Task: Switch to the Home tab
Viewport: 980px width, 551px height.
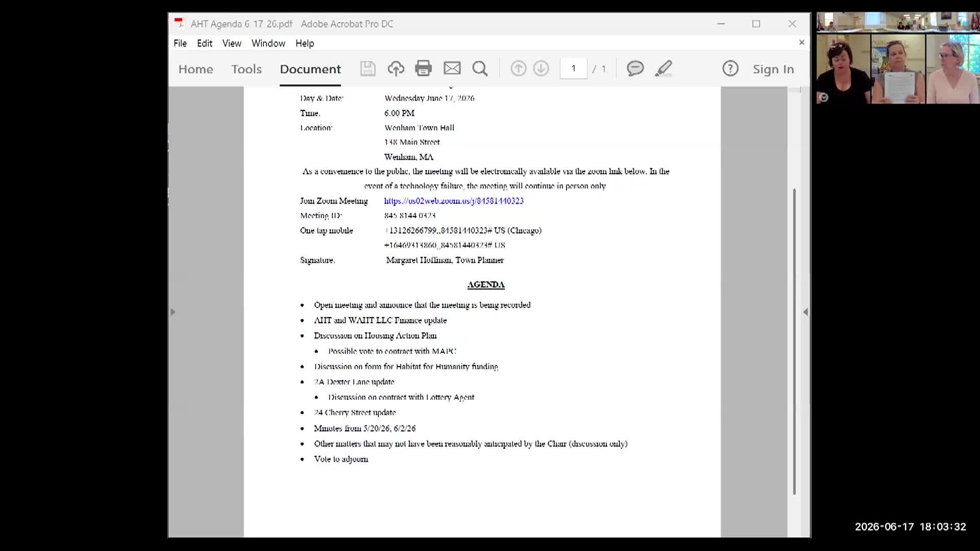Action: 195,69
